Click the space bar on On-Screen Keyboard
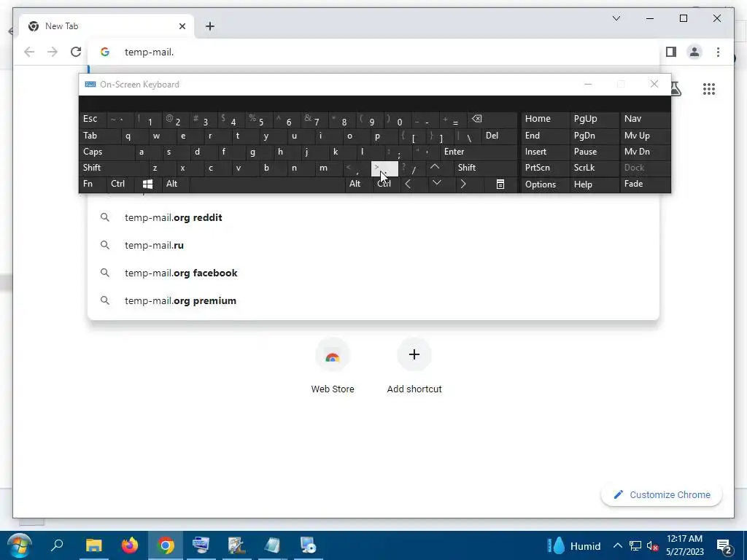 (x=267, y=184)
